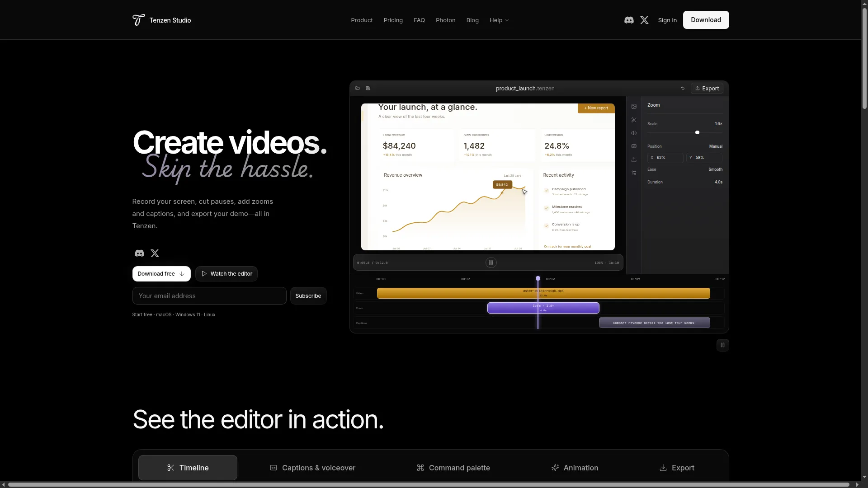Click the Download free button

click(161, 274)
